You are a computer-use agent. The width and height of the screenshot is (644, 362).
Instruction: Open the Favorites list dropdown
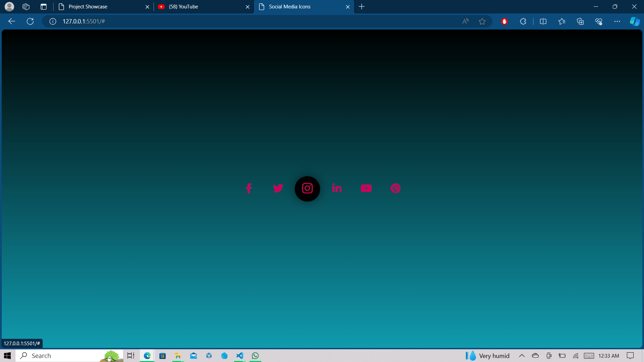click(x=562, y=21)
